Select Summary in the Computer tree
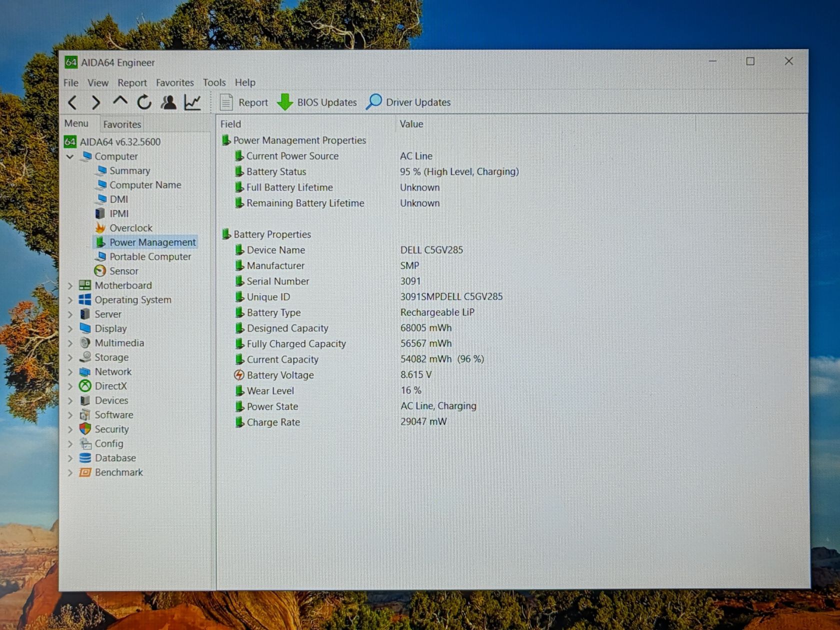Viewport: 840px width, 630px height. click(123, 171)
